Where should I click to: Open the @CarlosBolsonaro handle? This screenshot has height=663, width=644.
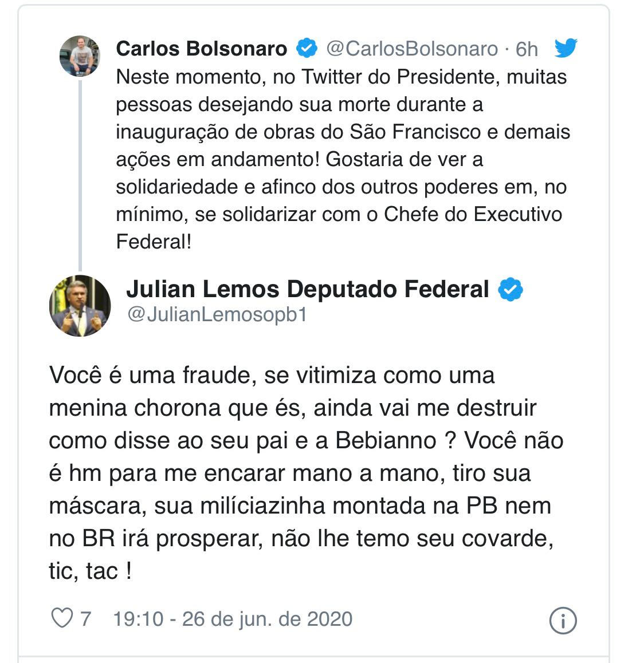pos(412,49)
